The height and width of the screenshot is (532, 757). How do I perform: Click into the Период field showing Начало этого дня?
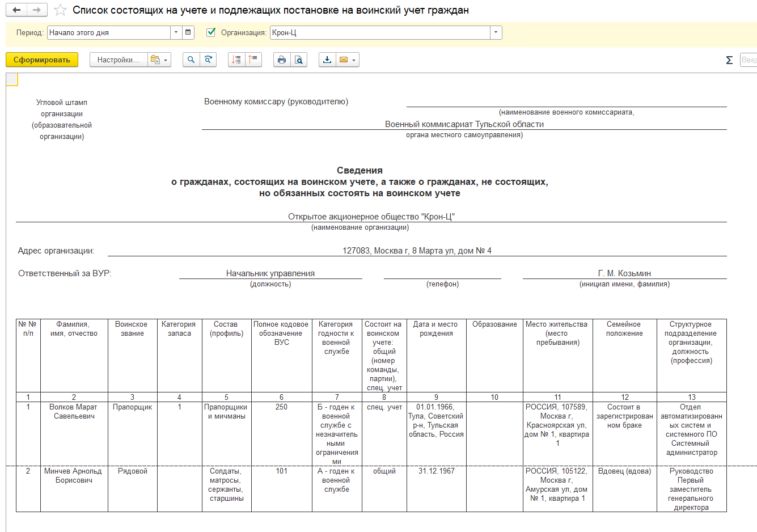tap(109, 32)
